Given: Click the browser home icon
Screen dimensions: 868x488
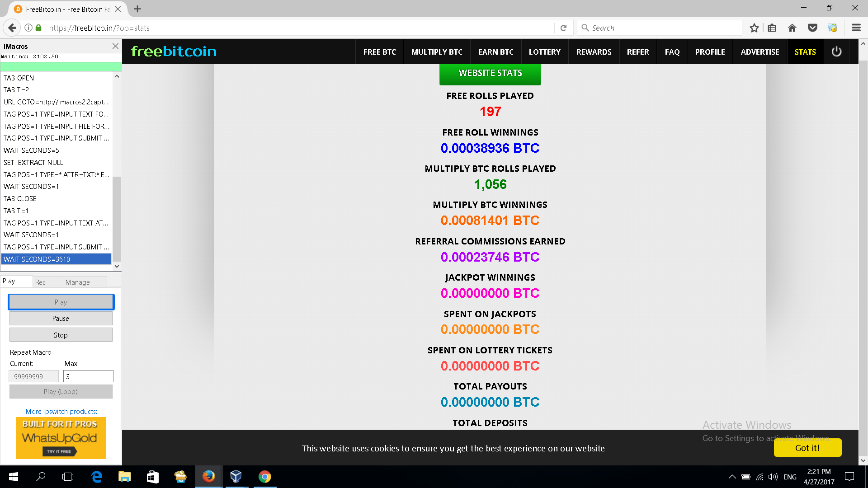Looking at the screenshot, I should pos(792,28).
